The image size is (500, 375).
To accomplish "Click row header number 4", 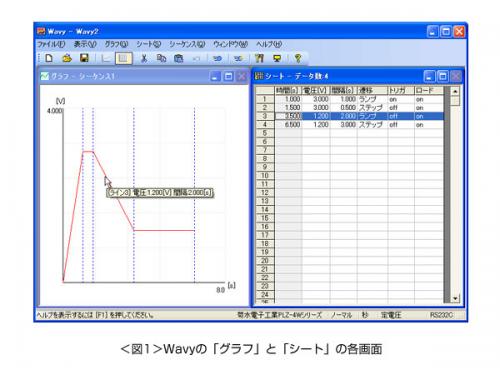I will coord(265,125).
